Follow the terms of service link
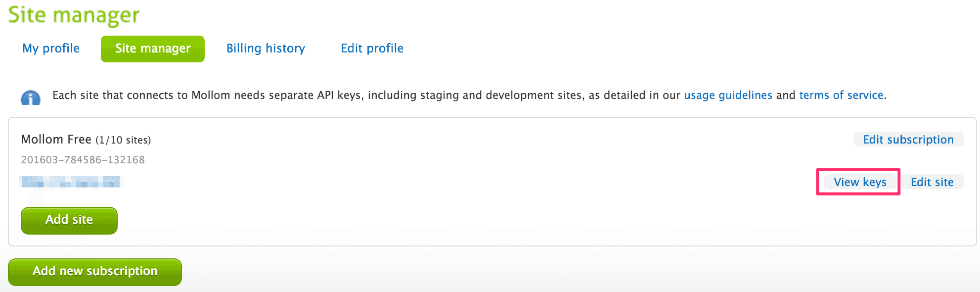This screenshot has height=292, width=980. pos(841,95)
